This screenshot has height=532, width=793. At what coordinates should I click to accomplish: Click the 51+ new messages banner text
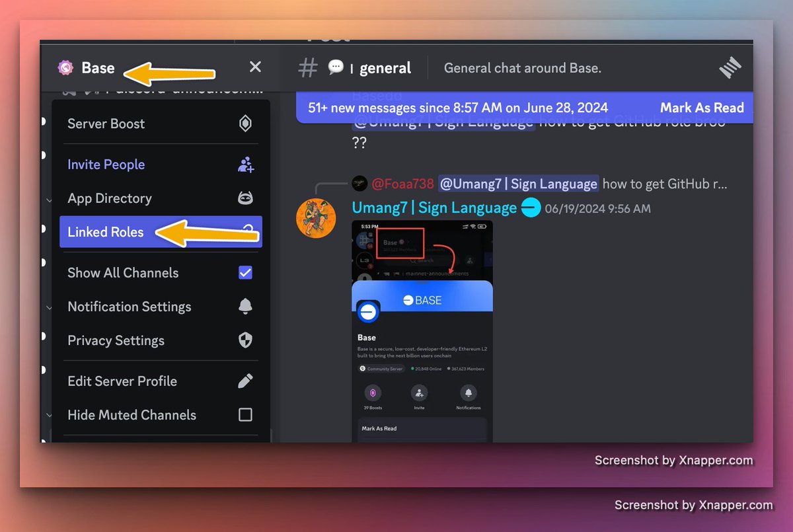[458, 108]
